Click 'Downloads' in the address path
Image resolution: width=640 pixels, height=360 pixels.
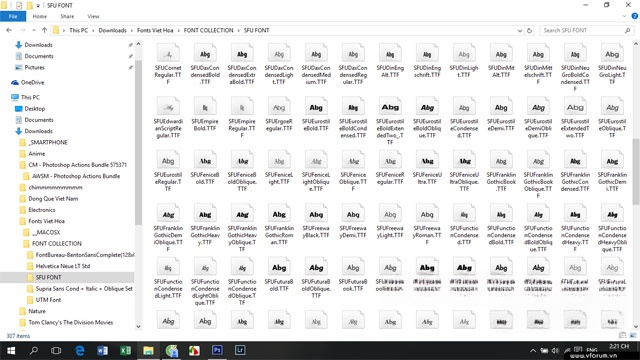click(x=112, y=30)
